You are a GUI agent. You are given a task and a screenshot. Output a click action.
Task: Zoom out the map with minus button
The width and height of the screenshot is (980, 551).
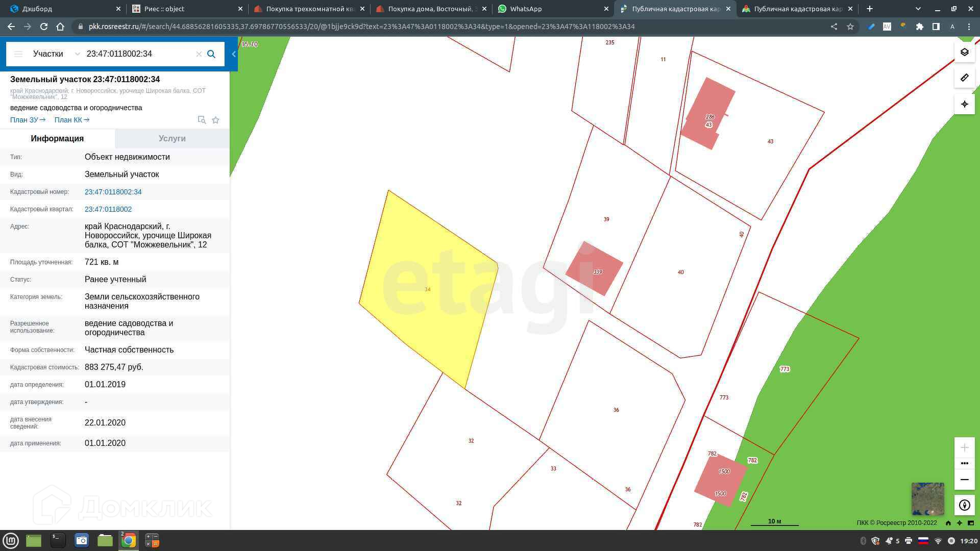pyautogui.click(x=964, y=480)
